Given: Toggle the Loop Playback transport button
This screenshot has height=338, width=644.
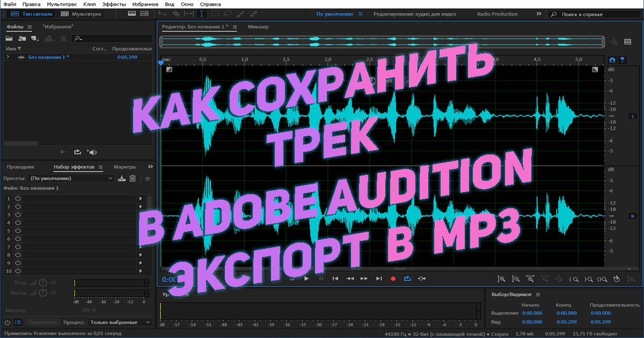Looking at the screenshot, I should pyautogui.click(x=407, y=278).
